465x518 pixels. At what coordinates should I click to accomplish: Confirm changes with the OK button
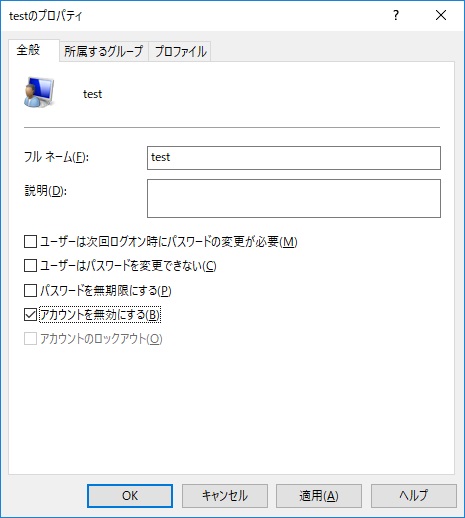[x=130, y=496]
